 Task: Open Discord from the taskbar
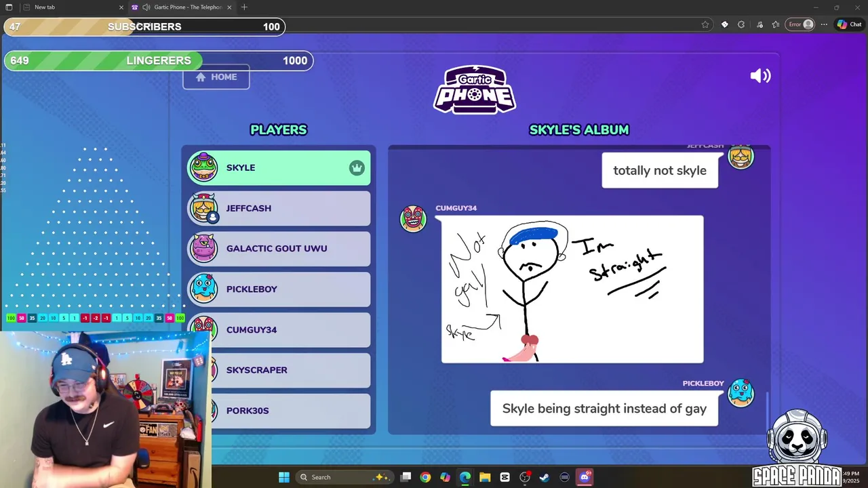585,477
